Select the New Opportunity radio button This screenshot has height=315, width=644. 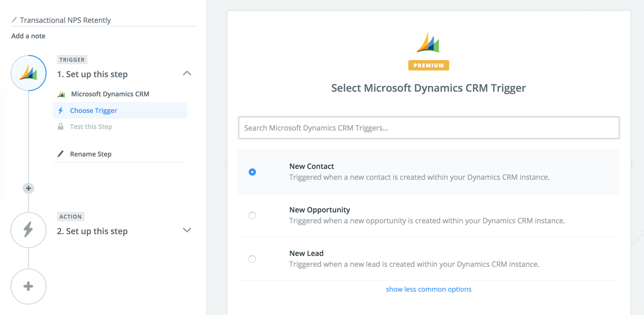tap(252, 215)
